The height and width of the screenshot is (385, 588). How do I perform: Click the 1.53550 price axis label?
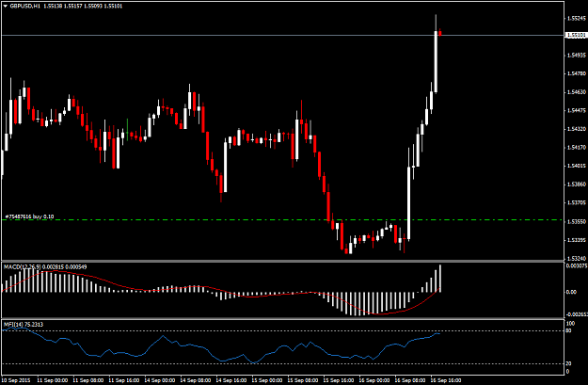pos(577,222)
